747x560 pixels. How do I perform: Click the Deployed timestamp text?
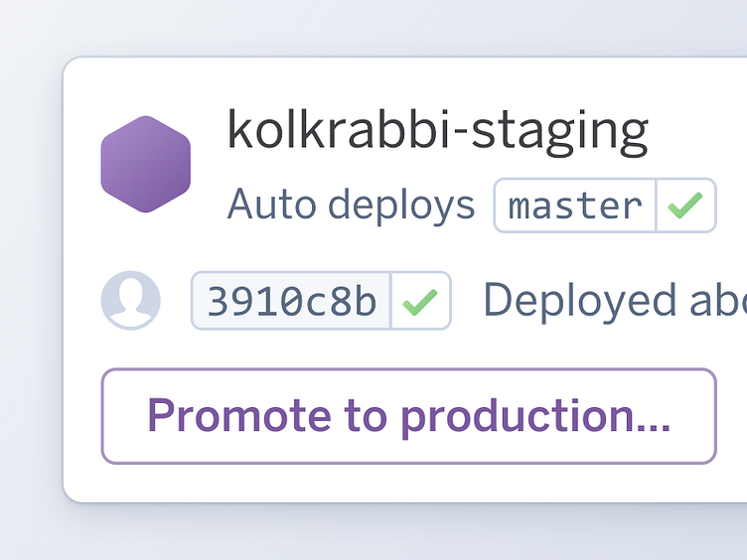(x=614, y=301)
